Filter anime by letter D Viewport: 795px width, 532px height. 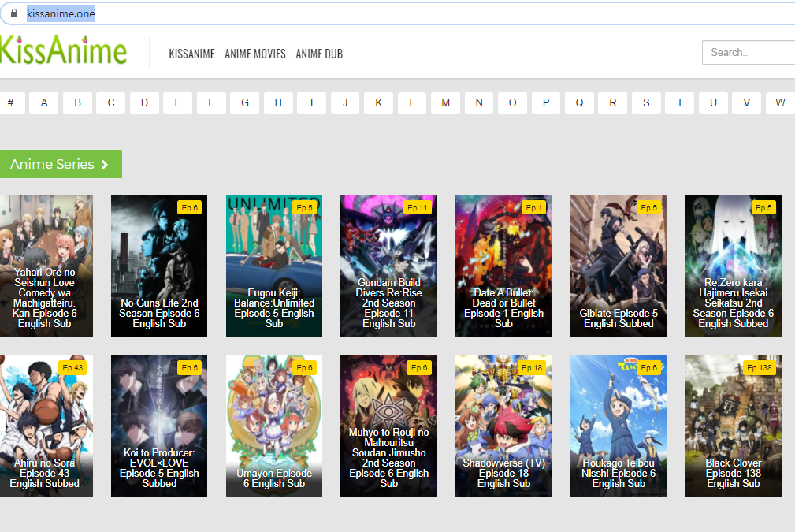[x=144, y=103]
